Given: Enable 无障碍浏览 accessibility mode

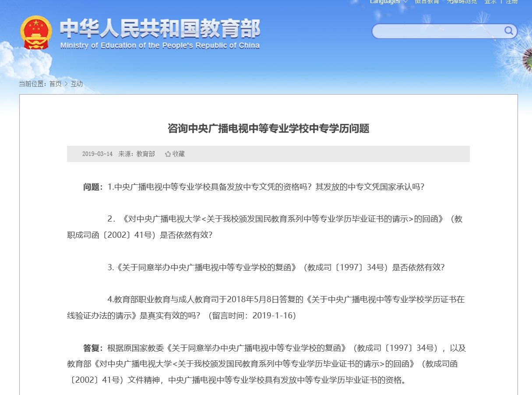Looking at the screenshot, I should (x=461, y=2).
